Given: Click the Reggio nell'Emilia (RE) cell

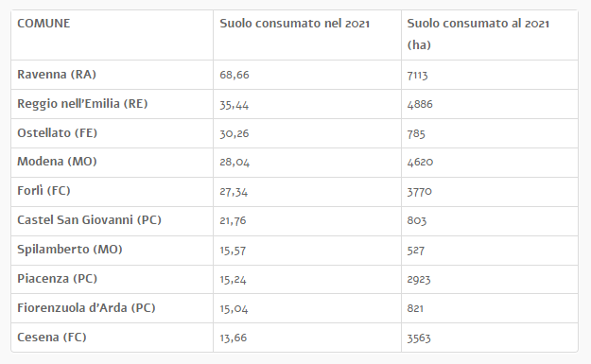Looking at the screenshot, I should (x=82, y=104).
